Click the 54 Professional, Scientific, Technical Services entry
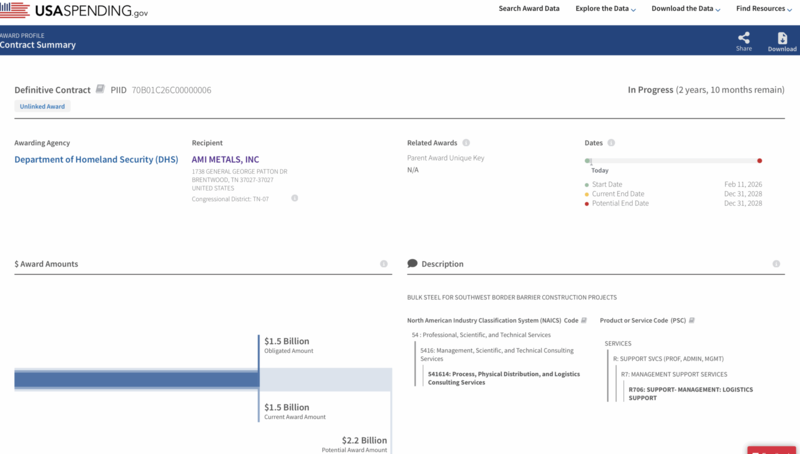 pyautogui.click(x=481, y=335)
